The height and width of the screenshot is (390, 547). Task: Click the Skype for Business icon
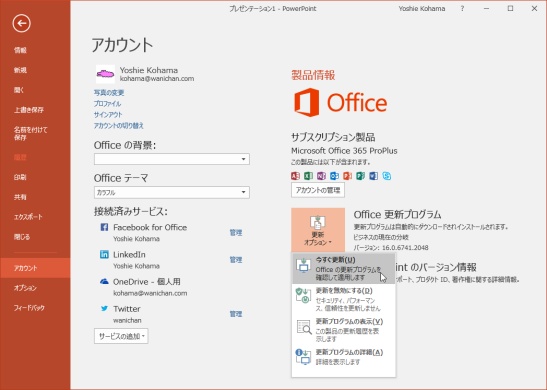tap(387, 176)
